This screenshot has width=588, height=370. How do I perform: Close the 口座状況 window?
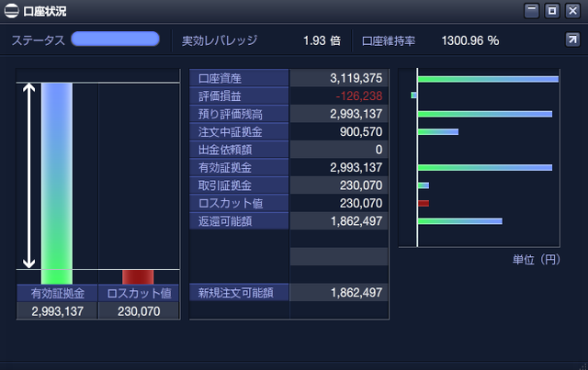click(572, 11)
